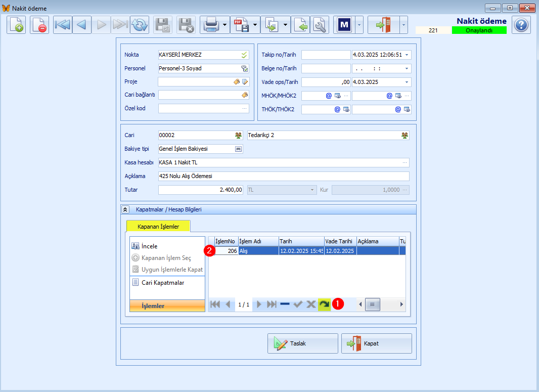Click the blue help question mark icon

click(x=521, y=25)
